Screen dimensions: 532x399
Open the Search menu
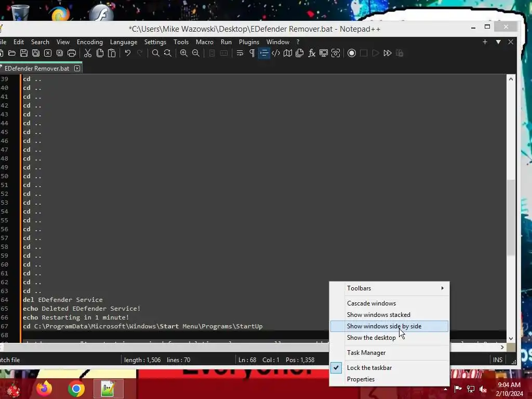click(40, 42)
